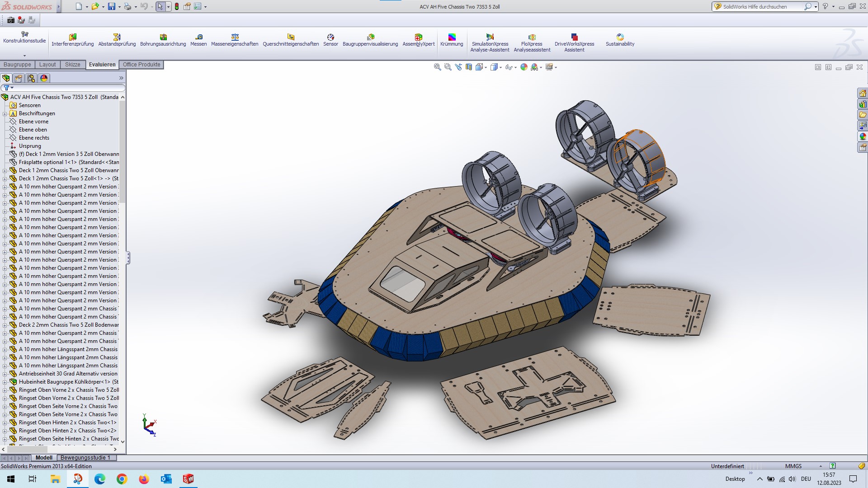This screenshot has width=868, height=488.
Task: Switch to the Baugruppe tab
Action: (x=17, y=65)
